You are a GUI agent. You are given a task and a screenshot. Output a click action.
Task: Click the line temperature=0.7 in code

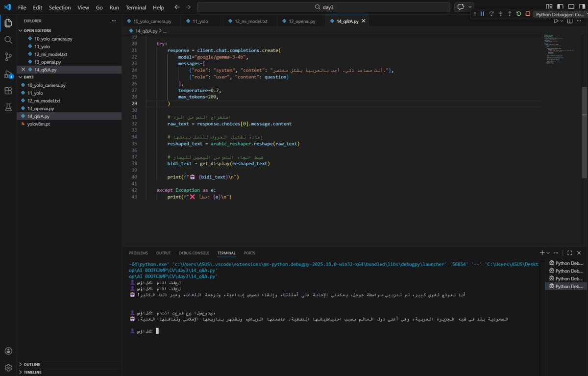199,90
